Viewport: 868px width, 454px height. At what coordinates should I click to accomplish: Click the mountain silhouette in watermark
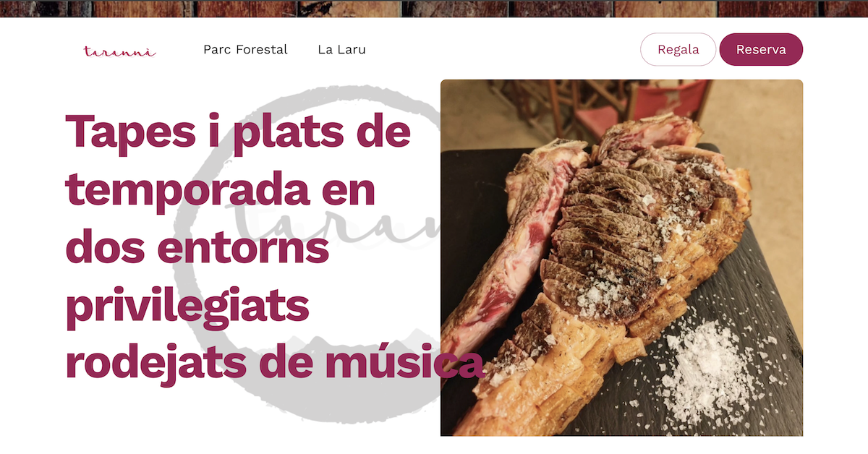pyautogui.click(x=347, y=338)
